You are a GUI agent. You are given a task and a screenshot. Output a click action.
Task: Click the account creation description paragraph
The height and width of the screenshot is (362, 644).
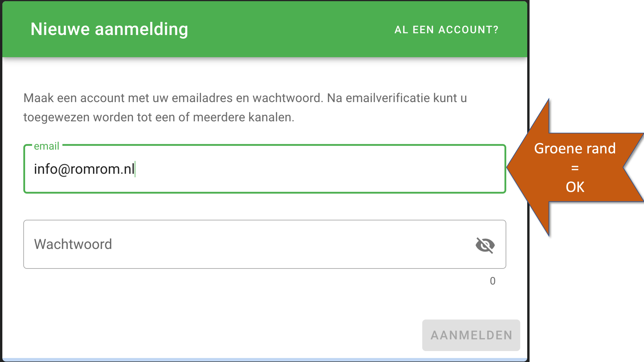(245, 108)
